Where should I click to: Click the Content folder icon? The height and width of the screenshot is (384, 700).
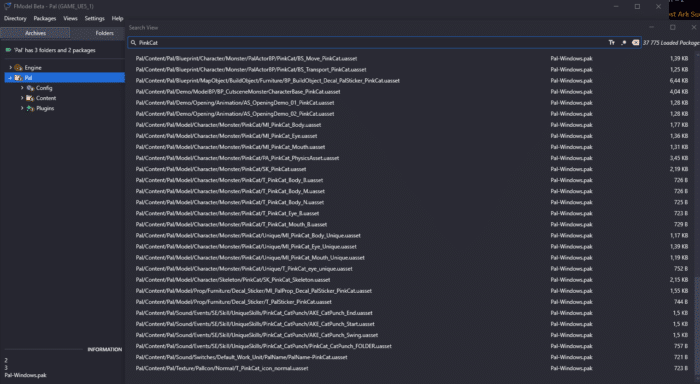click(30, 98)
